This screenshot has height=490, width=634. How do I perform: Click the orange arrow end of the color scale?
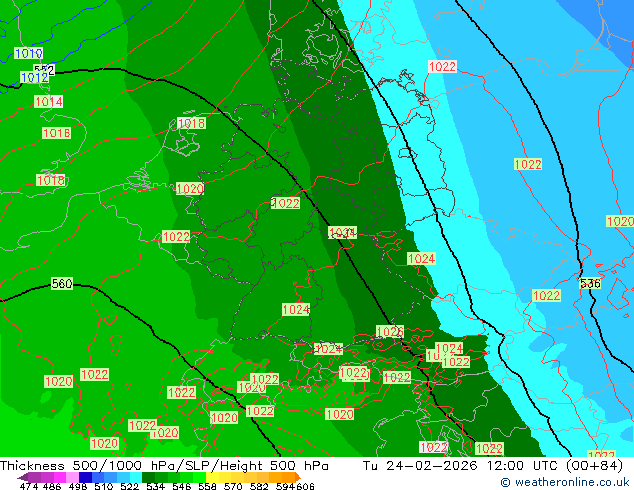pos(298,477)
